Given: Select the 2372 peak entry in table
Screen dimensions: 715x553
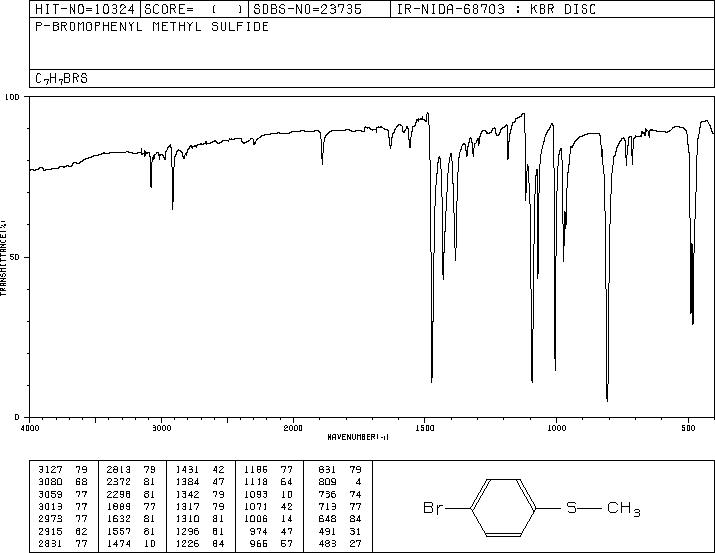Looking at the screenshot, I should click(x=119, y=482).
